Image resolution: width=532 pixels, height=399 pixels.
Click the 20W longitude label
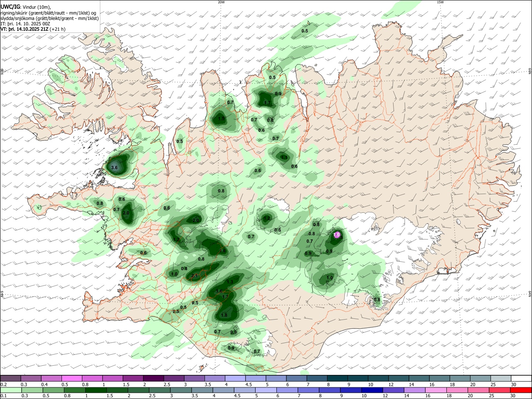point(221,2)
